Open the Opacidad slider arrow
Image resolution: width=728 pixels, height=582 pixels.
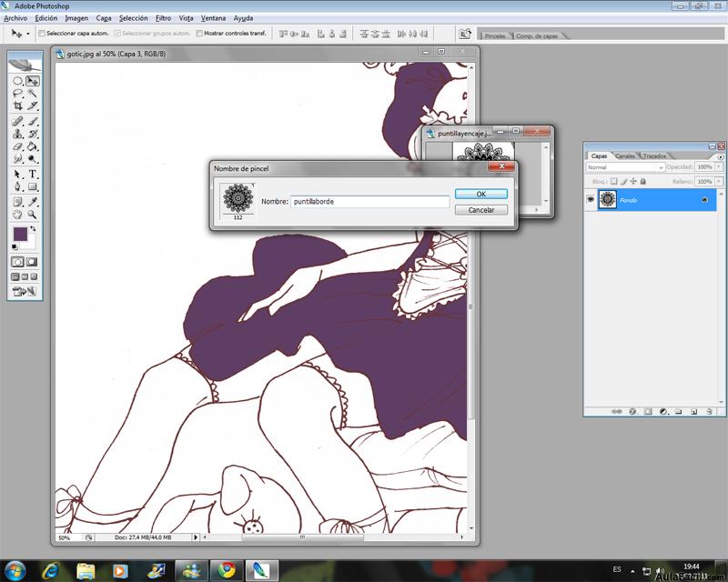[x=719, y=166]
